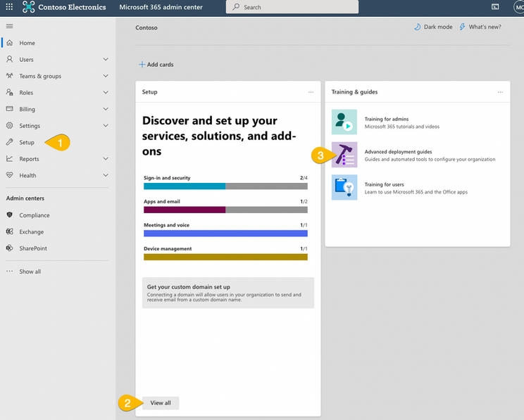Expand the Users chevron

pos(106,59)
